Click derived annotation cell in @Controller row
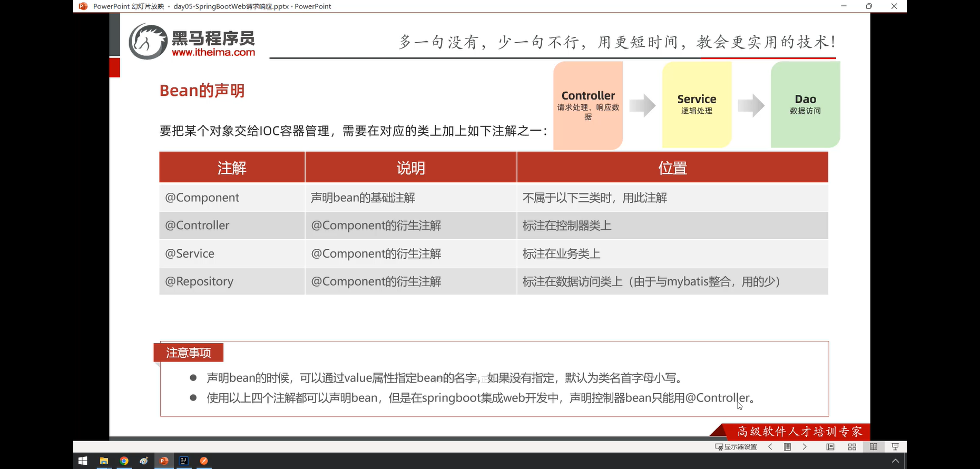Viewport: 980px width, 469px height. tap(411, 226)
